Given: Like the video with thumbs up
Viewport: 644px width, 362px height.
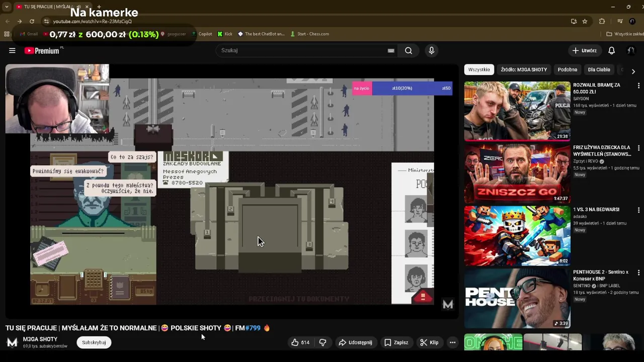Looking at the screenshot, I should tap(300, 342).
